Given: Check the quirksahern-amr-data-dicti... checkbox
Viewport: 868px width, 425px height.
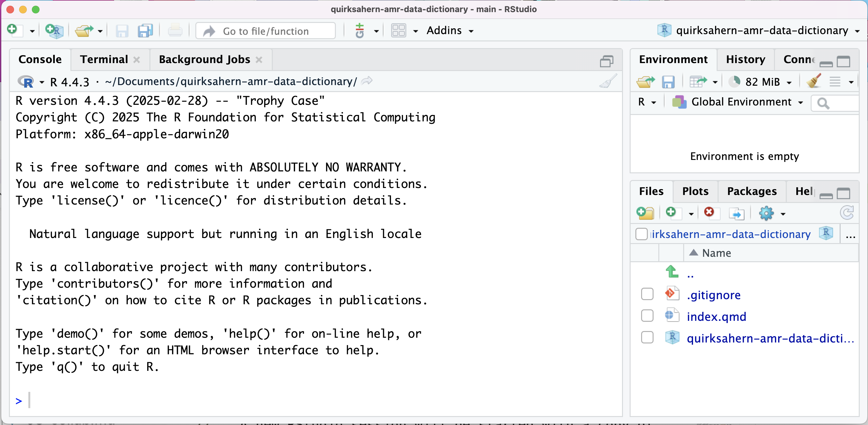Looking at the screenshot, I should [647, 338].
